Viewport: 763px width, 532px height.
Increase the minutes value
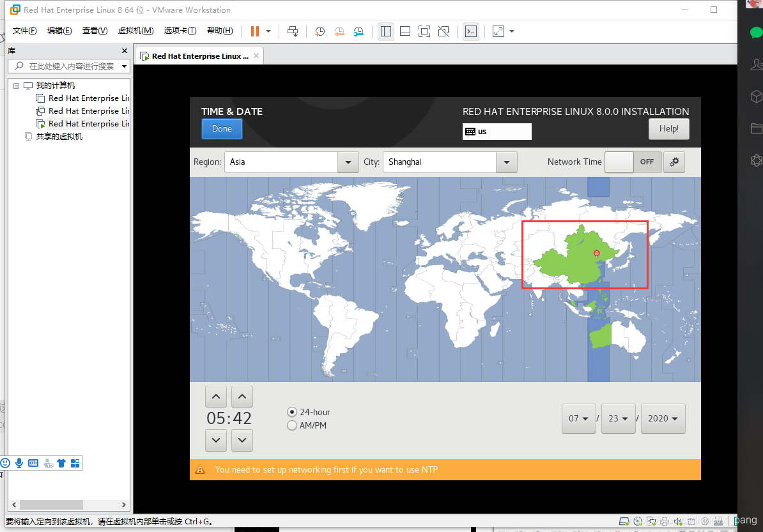click(x=242, y=397)
